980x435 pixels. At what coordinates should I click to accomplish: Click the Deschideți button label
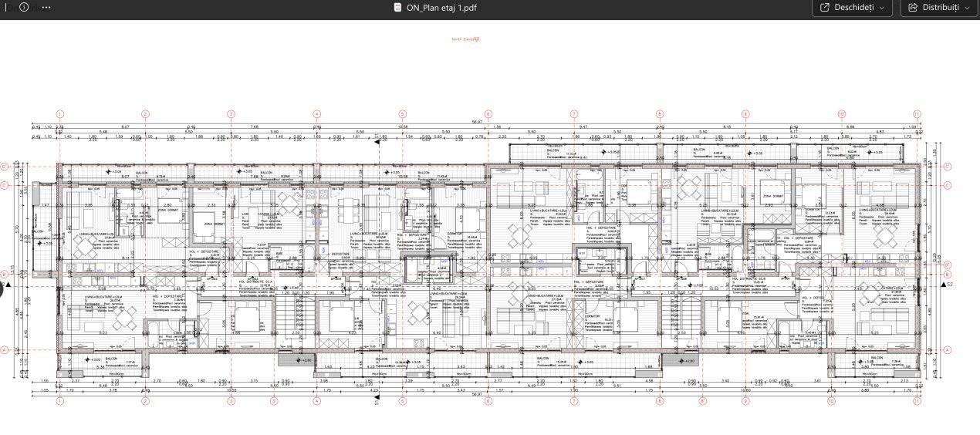click(854, 7)
